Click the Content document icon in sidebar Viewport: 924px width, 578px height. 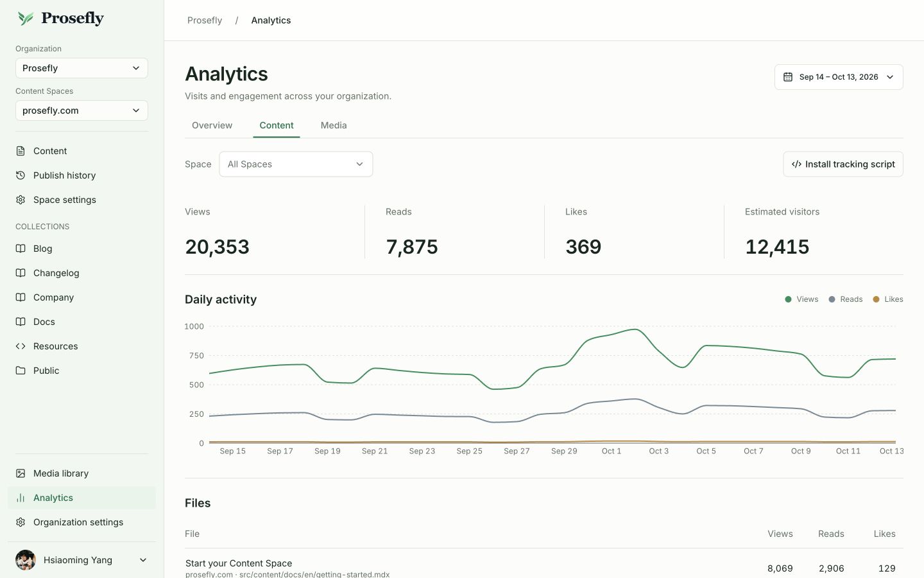tap(21, 151)
